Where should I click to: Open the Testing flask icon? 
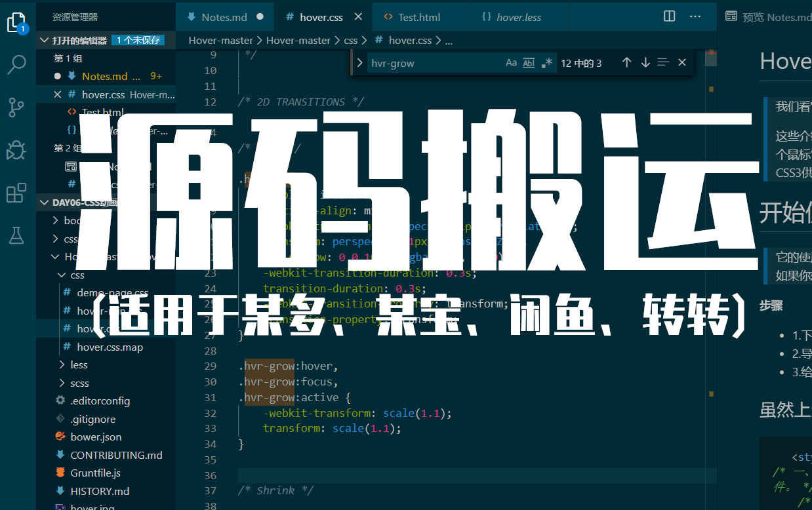[x=16, y=235]
